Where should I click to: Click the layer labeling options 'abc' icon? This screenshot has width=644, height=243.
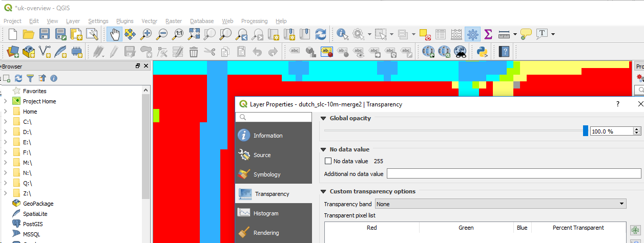pos(295,51)
